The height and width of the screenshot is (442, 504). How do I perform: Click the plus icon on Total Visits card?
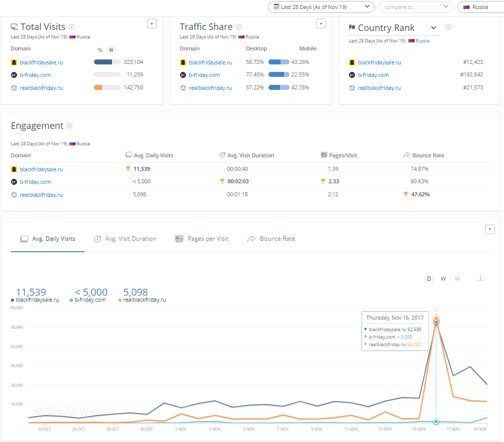pos(152,23)
